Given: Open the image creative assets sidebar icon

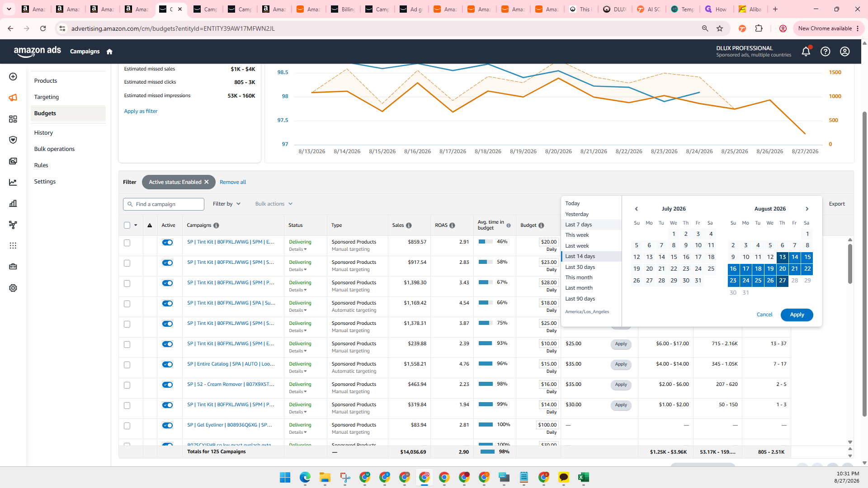Looking at the screenshot, I should [13, 161].
